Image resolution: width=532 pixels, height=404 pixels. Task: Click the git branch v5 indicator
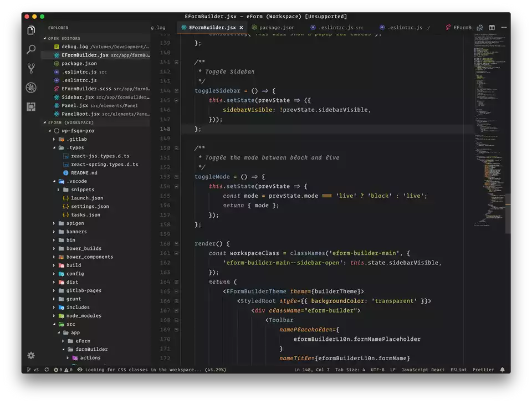pos(33,370)
